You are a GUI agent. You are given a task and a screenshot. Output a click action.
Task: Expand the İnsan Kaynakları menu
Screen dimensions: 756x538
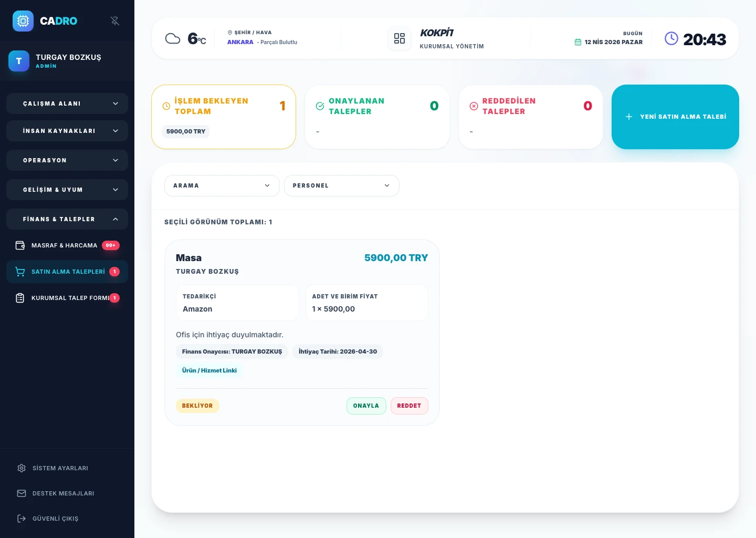67,131
